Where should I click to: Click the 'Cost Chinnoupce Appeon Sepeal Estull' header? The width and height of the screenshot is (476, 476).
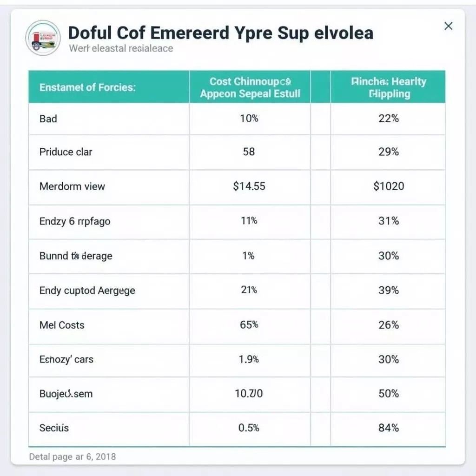(x=250, y=87)
